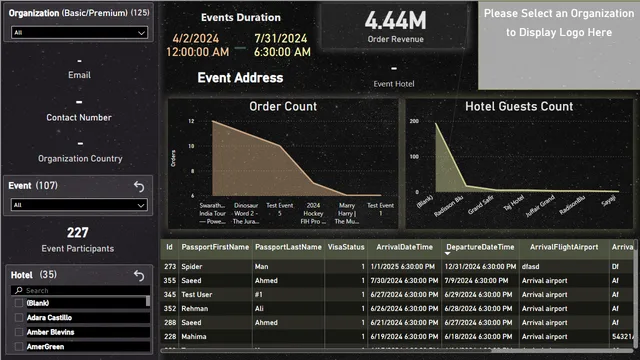Select first name cell 'Mahima'
This screenshot has height=360, width=640.
pos(194,336)
